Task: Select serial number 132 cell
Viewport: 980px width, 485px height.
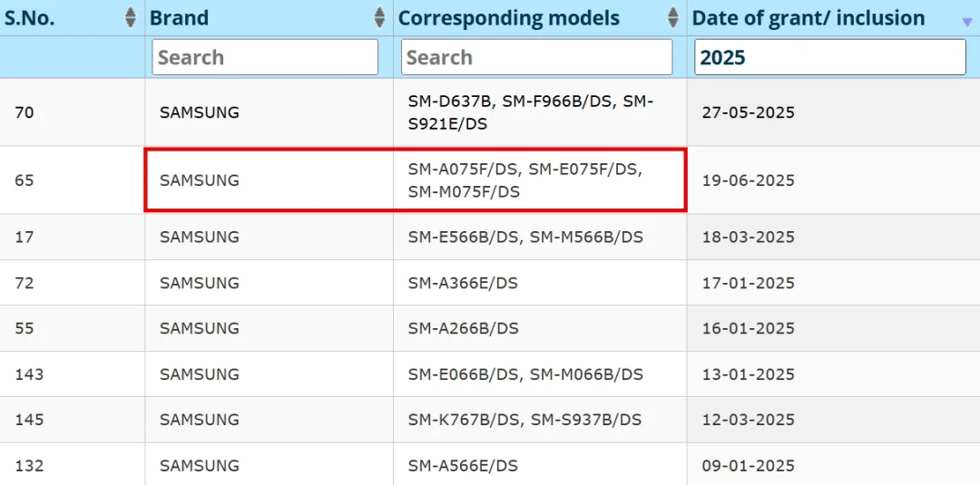Action: (73, 464)
